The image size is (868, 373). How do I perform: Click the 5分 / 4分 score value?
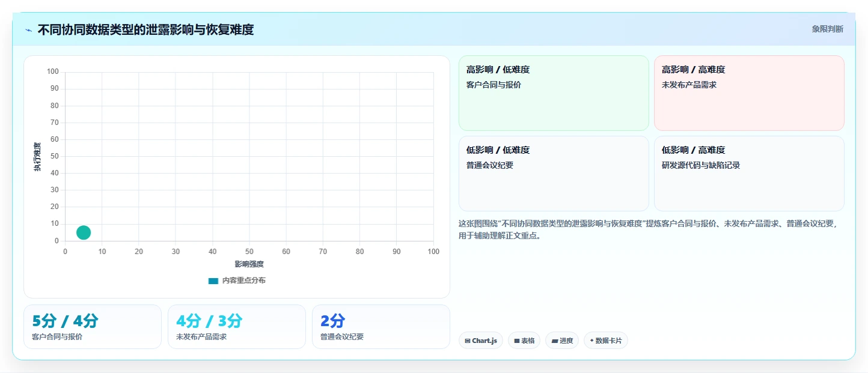point(65,321)
